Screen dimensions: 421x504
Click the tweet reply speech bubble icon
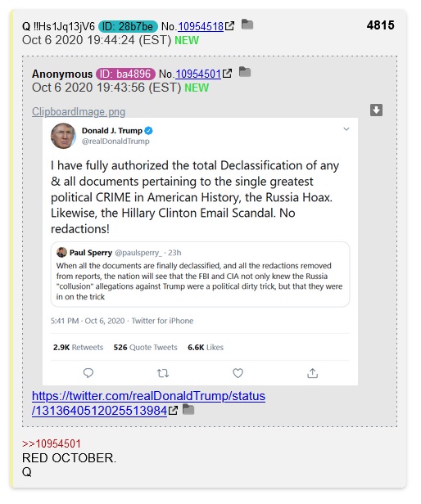(88, 373)
